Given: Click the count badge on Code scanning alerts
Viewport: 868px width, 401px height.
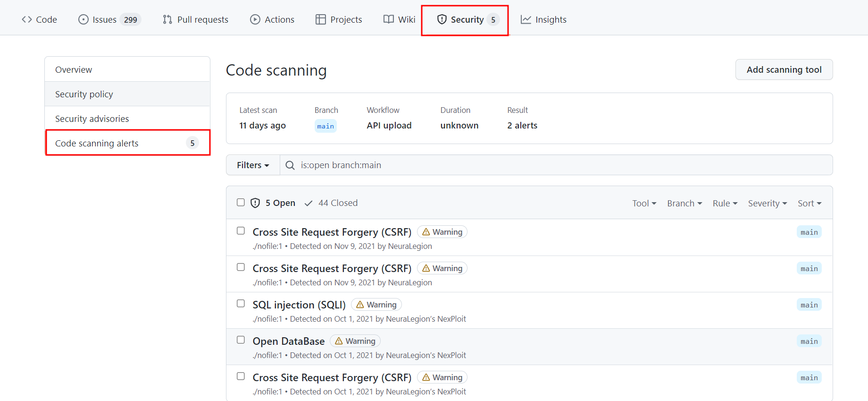Looking at the screenshot, I should point(192,143).
